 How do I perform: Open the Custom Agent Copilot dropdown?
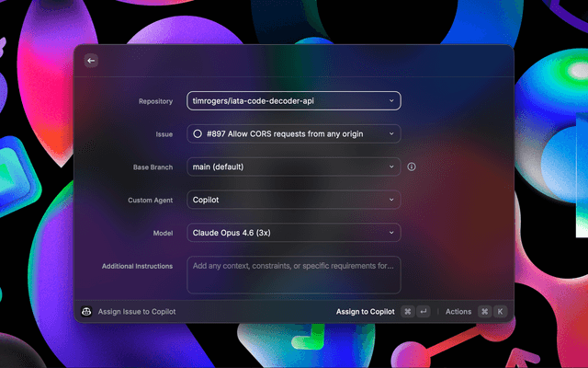285,200
